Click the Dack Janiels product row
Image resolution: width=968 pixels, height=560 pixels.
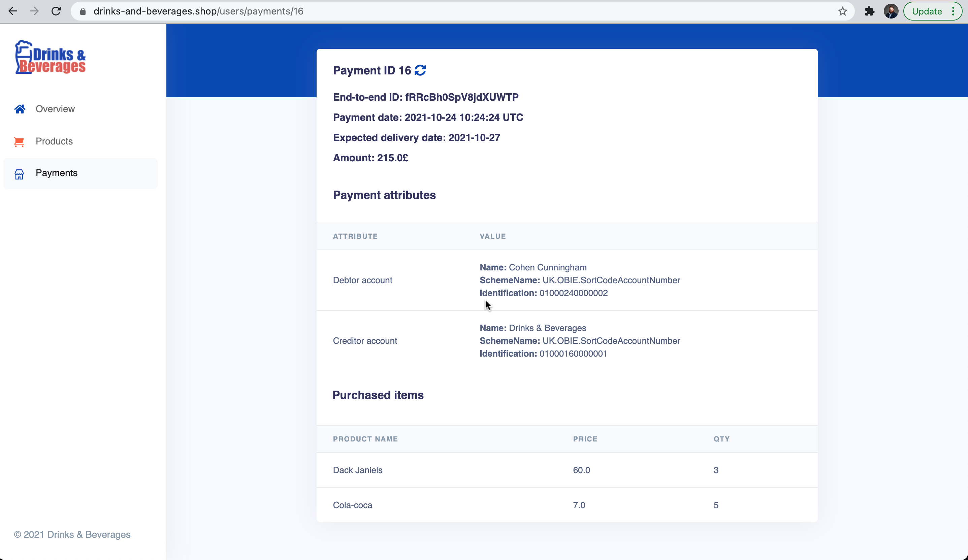[358, 470]
